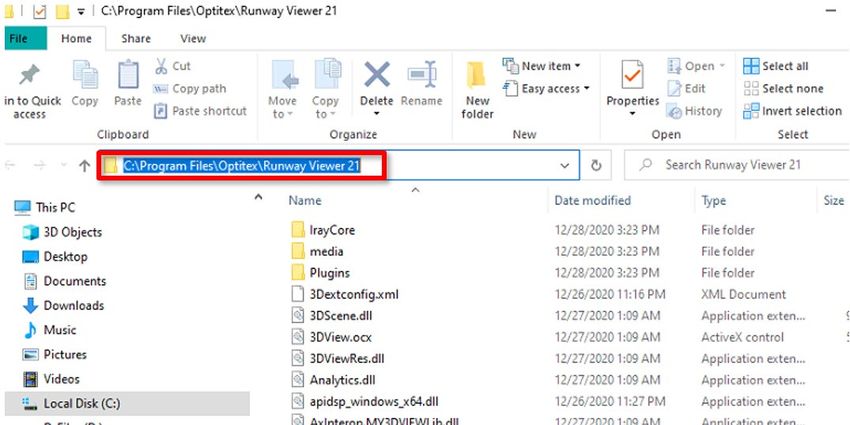Switch to the View tab

pos(193,38)
